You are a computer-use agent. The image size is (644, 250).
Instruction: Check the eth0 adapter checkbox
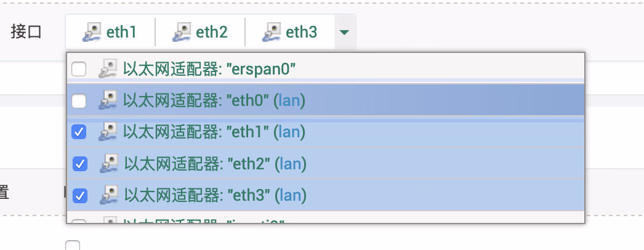pyautogui.click(x=79, y=100)
